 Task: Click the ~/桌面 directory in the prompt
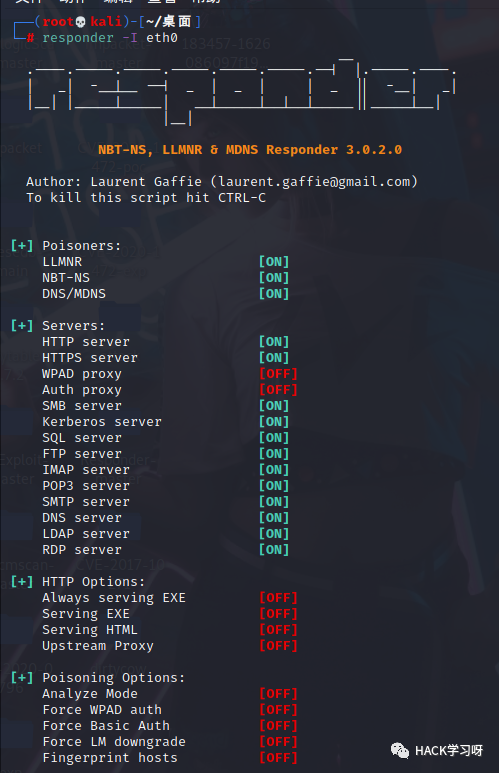pyautogui.click(x=168, y=22)
